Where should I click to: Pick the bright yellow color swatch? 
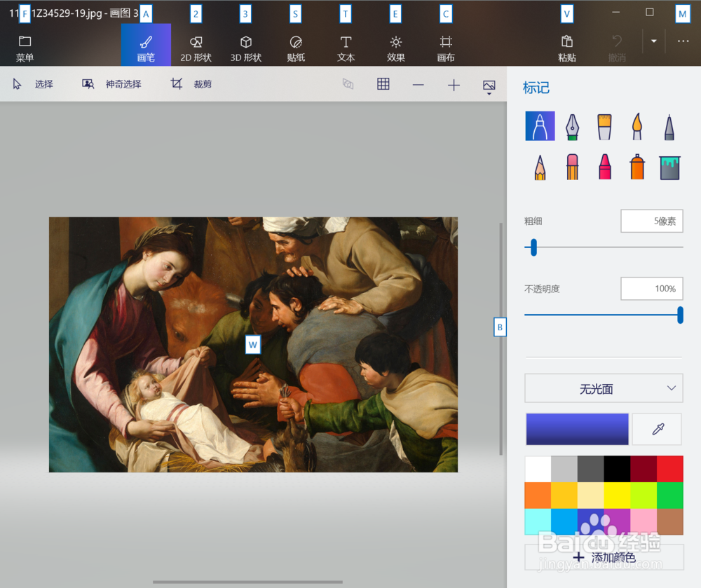pyautogui.click(x=617, y=495)
